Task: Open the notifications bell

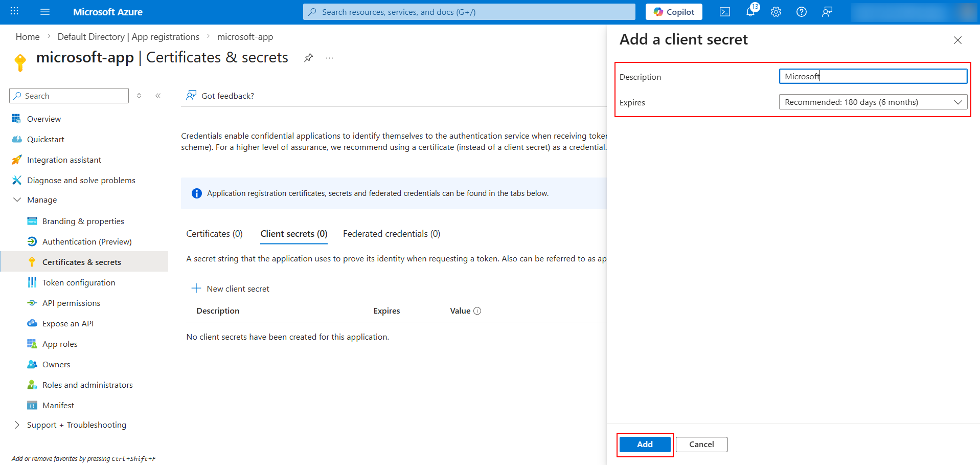Action: 750,12
